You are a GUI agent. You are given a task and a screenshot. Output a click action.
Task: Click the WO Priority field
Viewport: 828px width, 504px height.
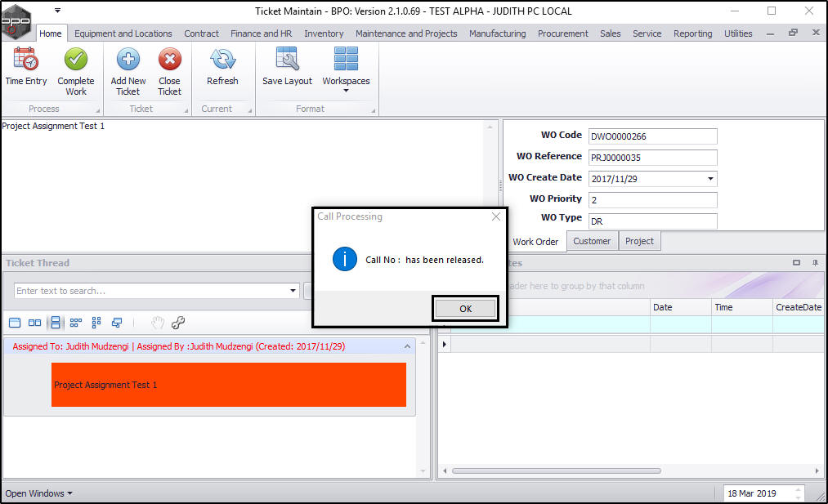pyautogui.click(x=653, y=200)
